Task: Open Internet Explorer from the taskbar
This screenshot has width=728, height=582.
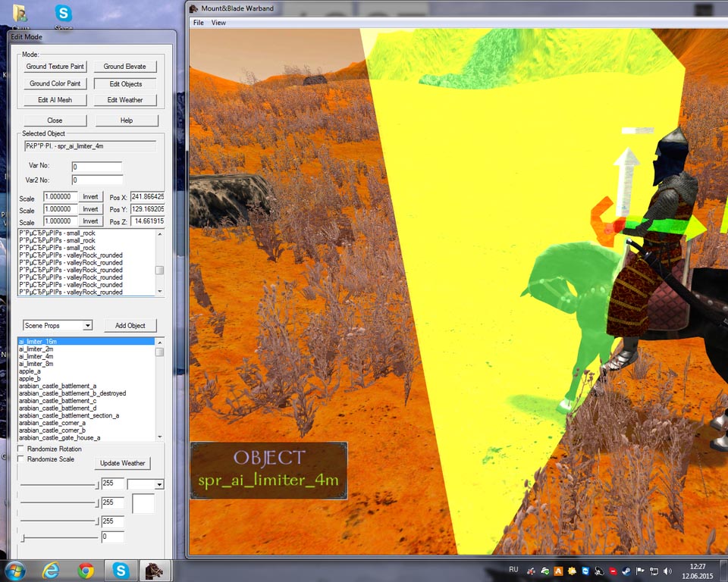Action: 51,569
